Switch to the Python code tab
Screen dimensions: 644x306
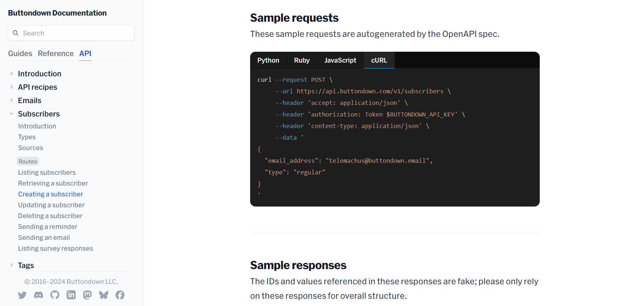(268, 60)
